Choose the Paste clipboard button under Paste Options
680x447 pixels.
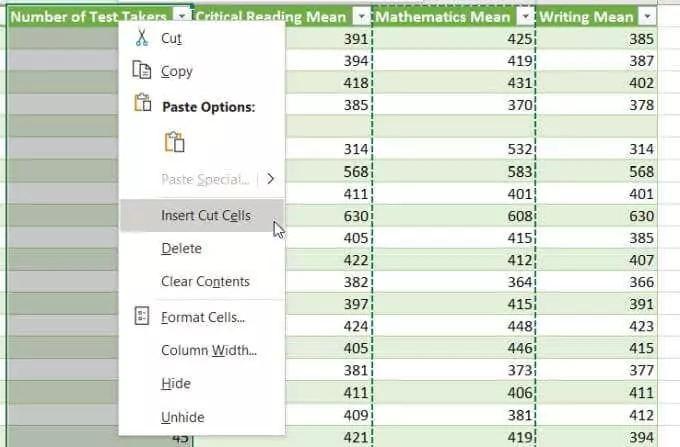175,142
